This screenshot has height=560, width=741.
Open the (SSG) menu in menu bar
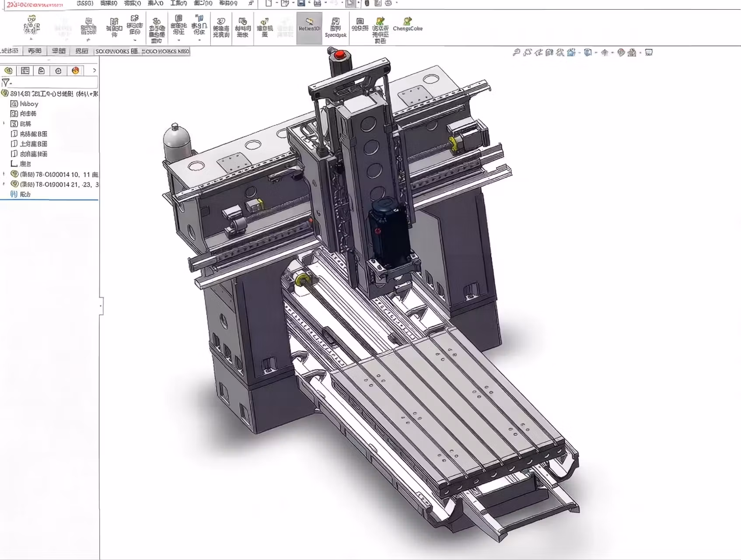tap(85, 3)
